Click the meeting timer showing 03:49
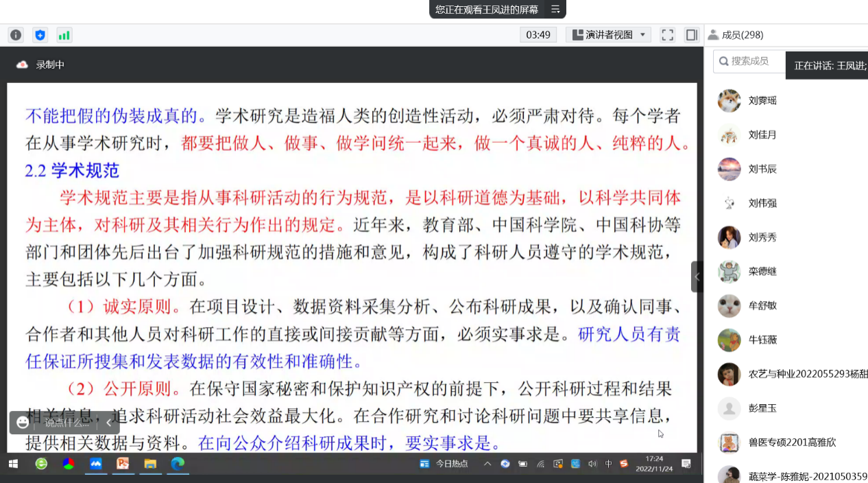 pos(538,34)
